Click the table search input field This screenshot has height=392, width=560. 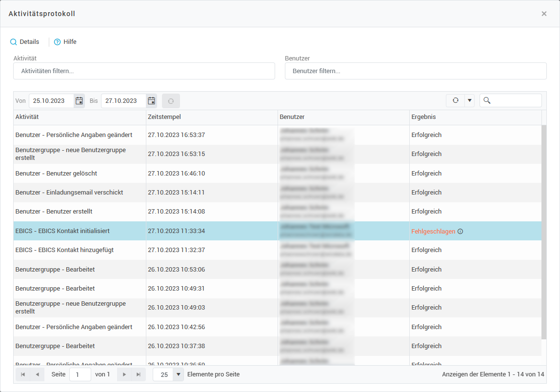pos(516,100)
